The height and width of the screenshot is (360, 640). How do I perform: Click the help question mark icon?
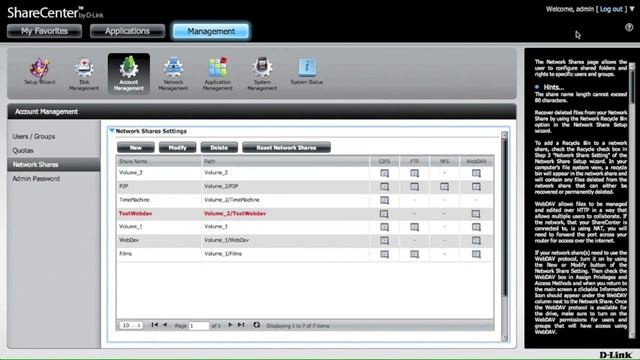629,27
